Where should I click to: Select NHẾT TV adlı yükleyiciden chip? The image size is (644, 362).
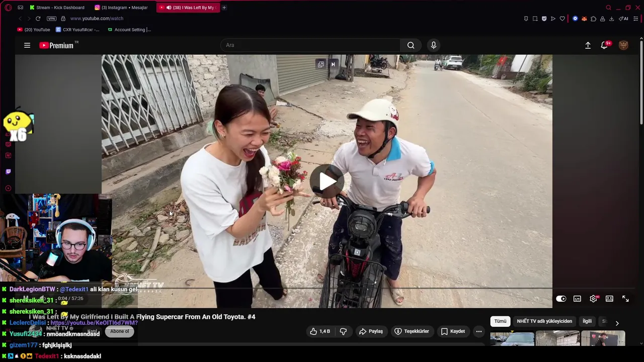[544, 321]
